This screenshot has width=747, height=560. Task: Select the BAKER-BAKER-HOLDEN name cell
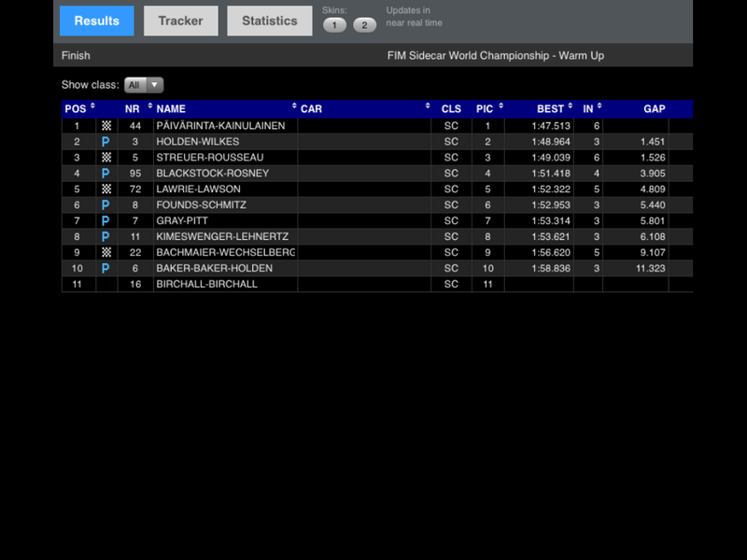[x=225, y=268]
